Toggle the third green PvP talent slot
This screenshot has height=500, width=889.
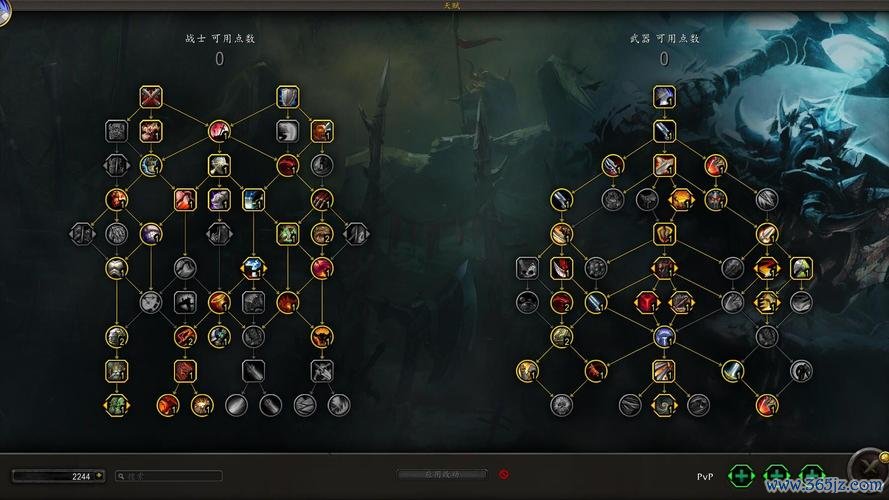pyautogui.click(x=812, y=474)
